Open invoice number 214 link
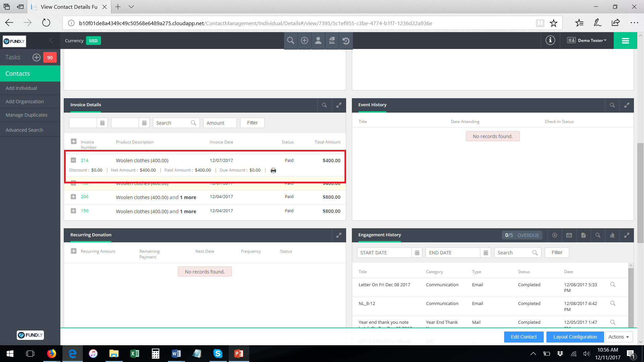This screenshot has height=362, width=644. tap(85, 160)
